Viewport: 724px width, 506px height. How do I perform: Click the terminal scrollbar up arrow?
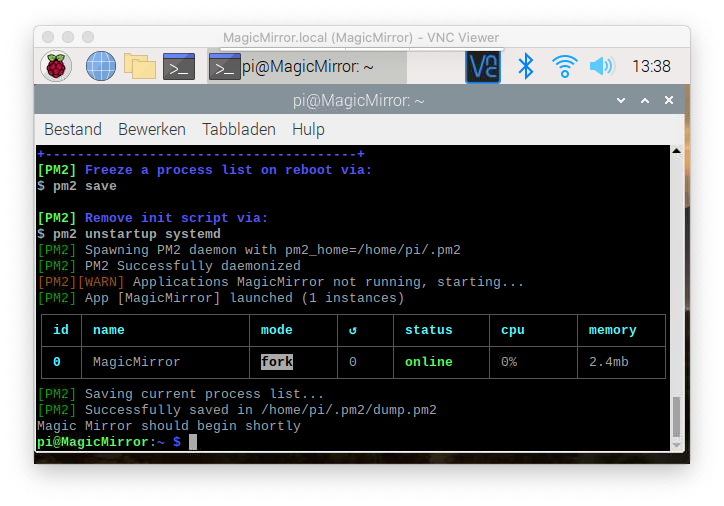coord(676,151)
